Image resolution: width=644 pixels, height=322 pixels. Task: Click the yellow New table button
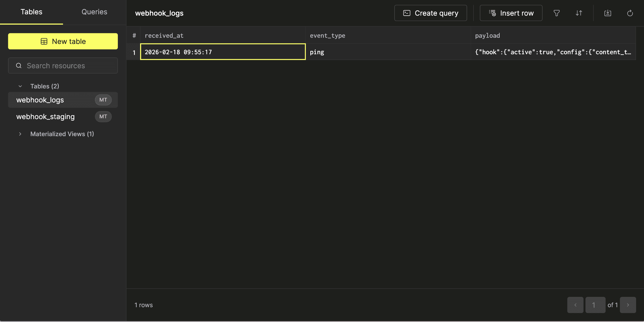[x=63, y=41]
